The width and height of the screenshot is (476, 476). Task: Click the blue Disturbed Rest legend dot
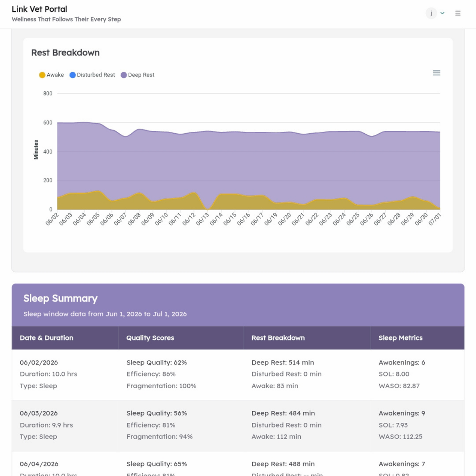click(73, 75)
